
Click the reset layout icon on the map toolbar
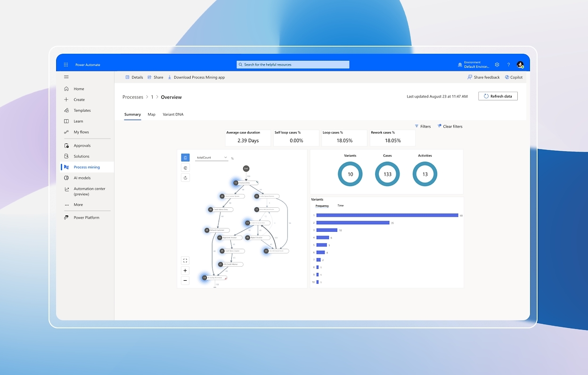185,178
